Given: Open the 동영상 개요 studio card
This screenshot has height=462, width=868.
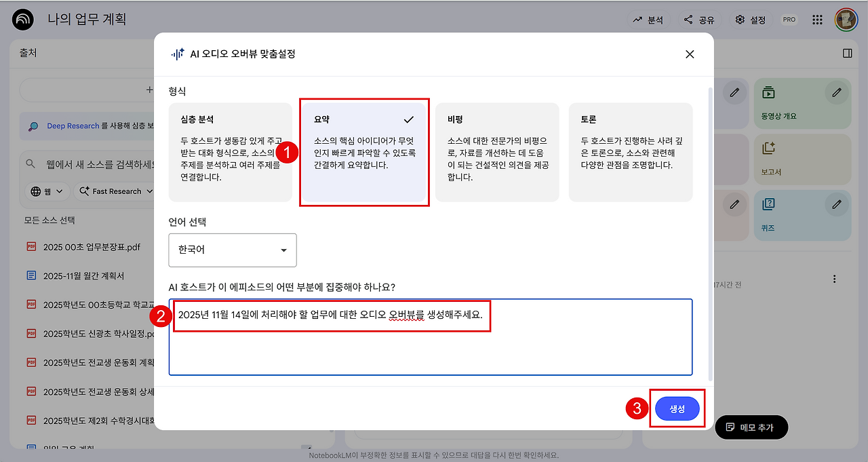Looking at the screenshot, I should [x=802, y=103].
